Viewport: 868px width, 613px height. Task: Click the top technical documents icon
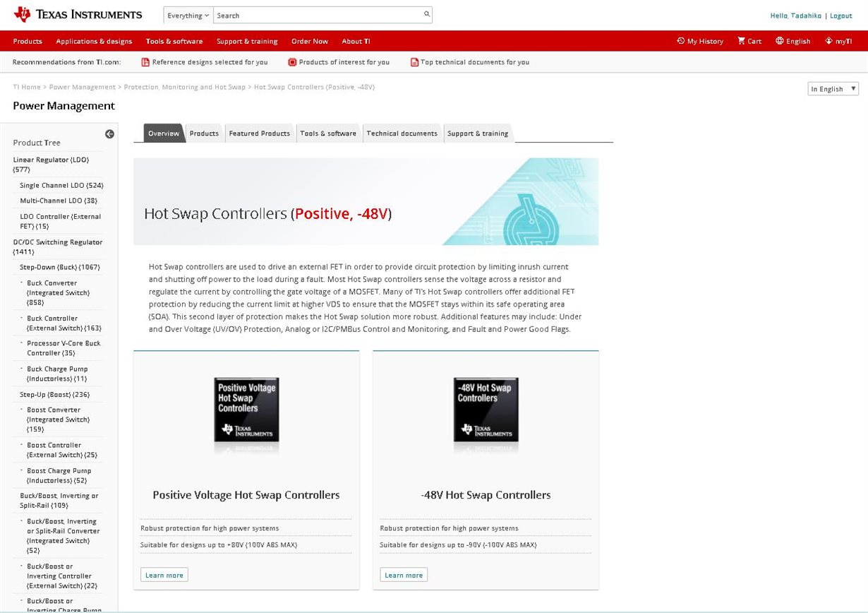(x=414, y=62)
